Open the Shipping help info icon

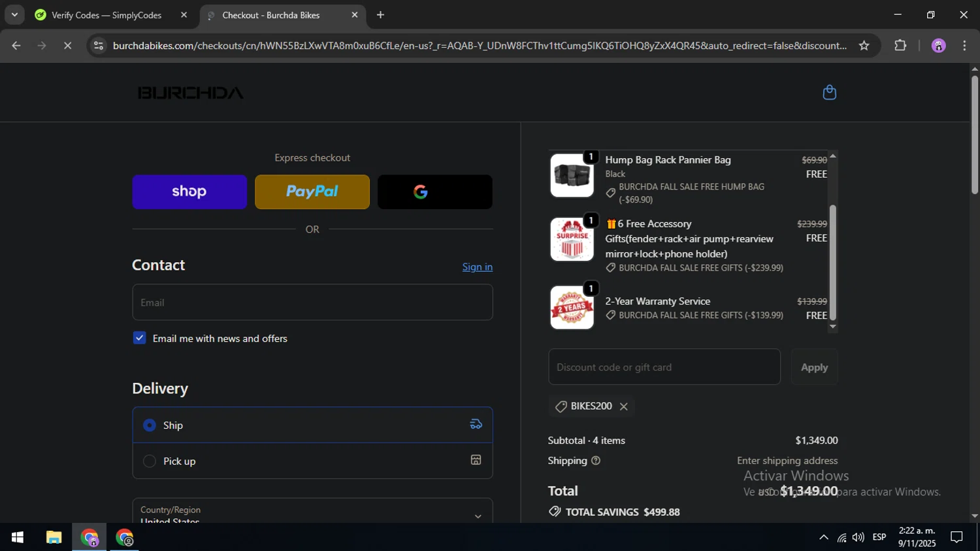(x=596, y=461)
